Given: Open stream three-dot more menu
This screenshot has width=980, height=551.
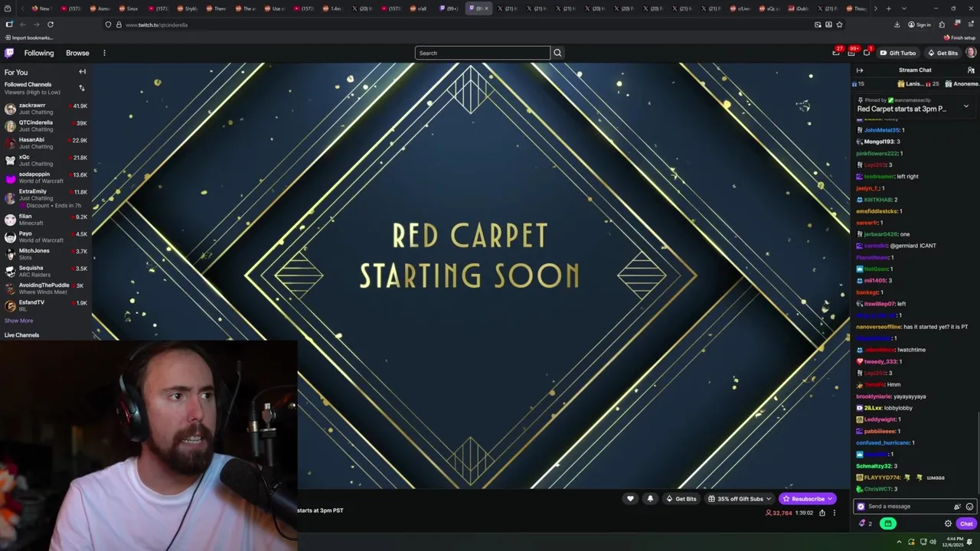Looking at the screenshot, I should tap(835, 513).
